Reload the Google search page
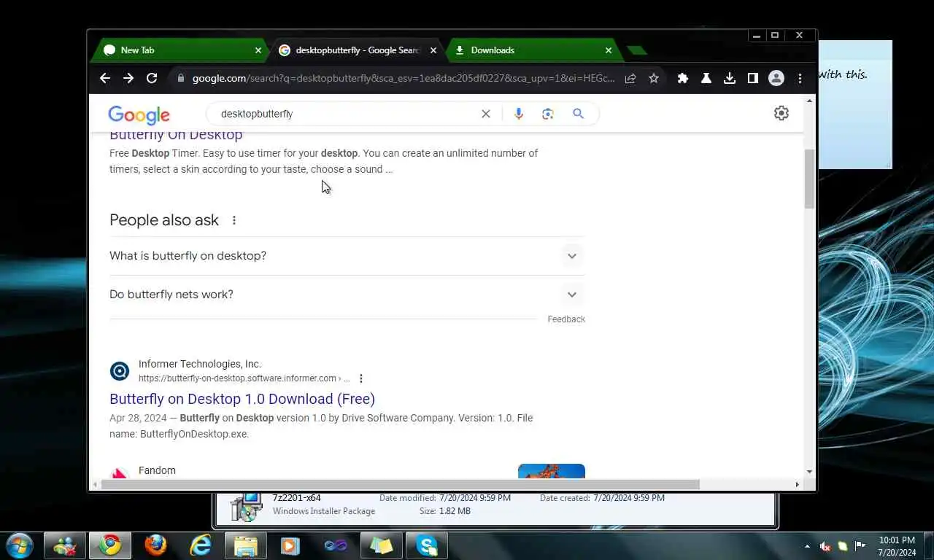 152,78
